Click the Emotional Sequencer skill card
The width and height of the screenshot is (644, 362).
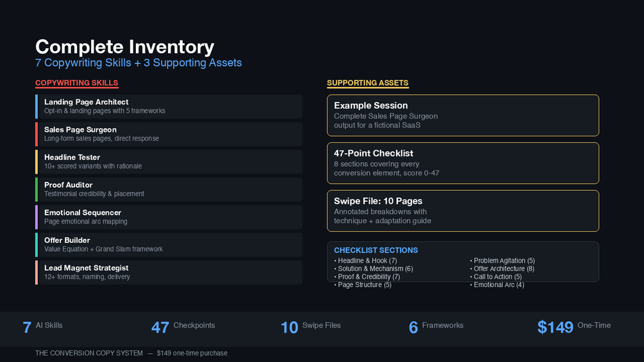[169, 217]
